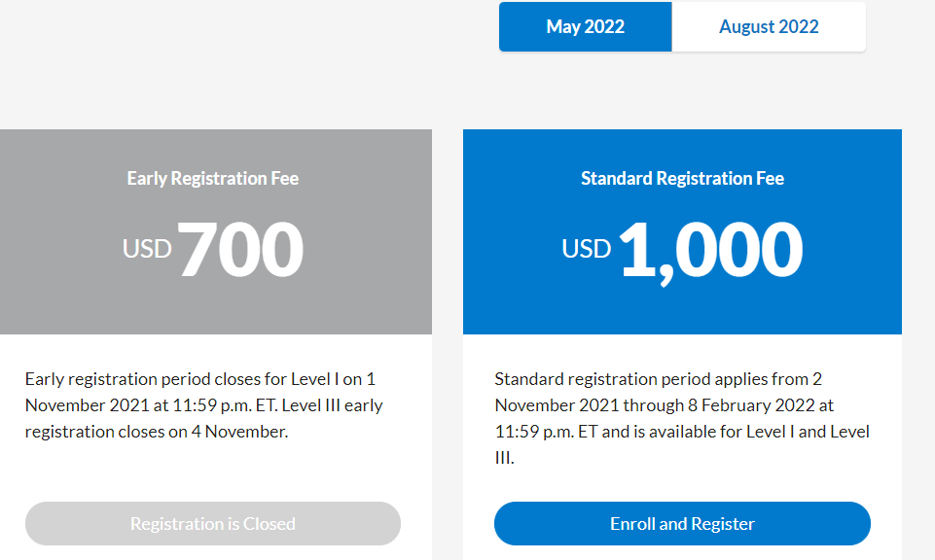Screen dimensions: 935x560
Task: Click the USD label beside 700
Action: coord(147,249)
